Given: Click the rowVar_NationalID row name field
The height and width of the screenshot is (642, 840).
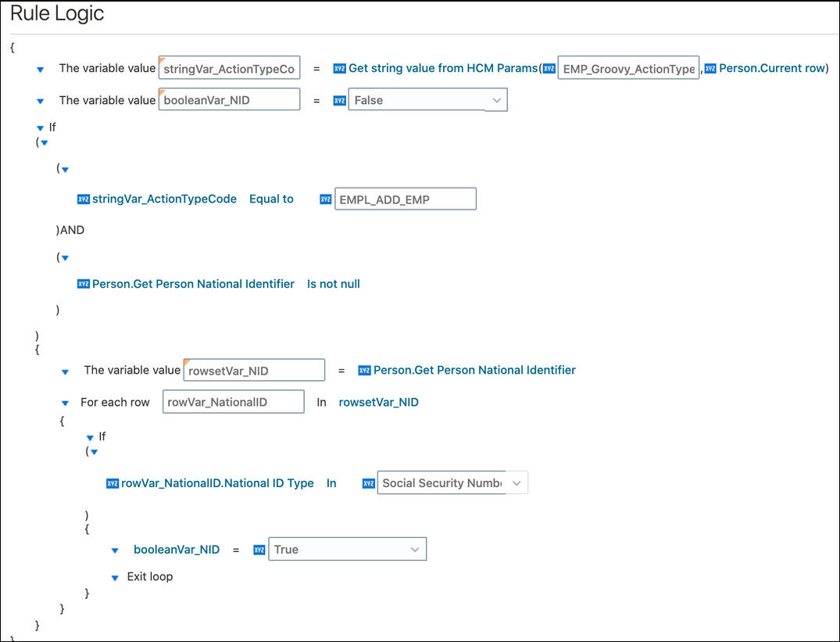Looking at the screenshot, I should coord(233,402).
